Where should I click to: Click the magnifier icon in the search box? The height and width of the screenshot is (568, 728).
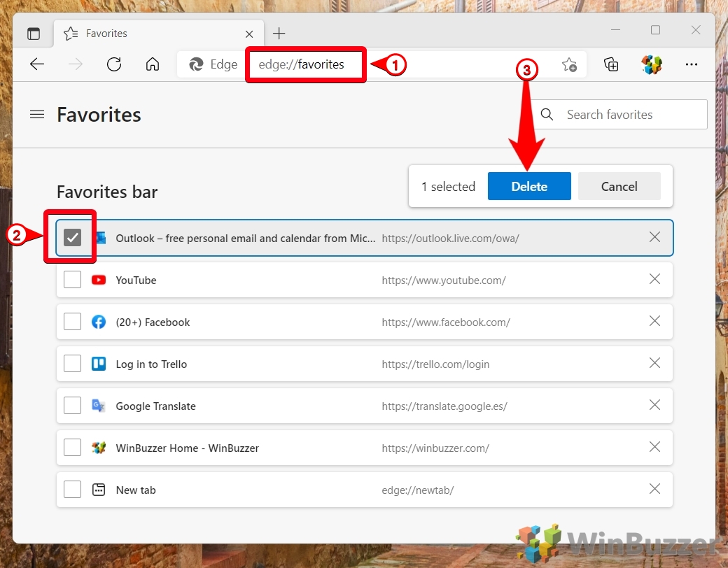(x=547, y=114)
